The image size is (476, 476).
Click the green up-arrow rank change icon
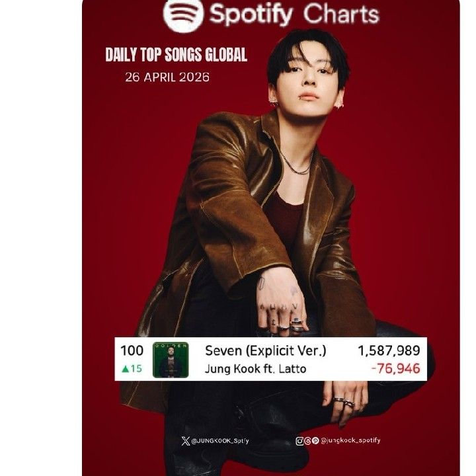125,369
